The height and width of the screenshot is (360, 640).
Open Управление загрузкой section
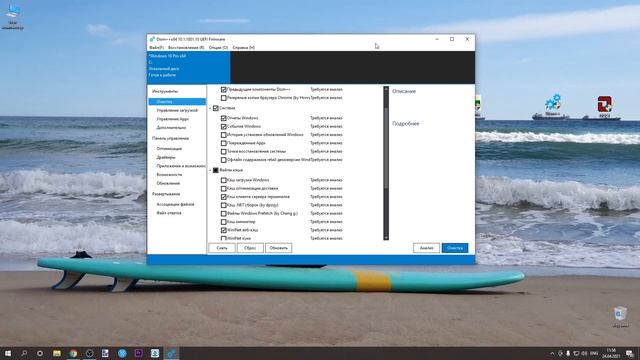[177, 111]
